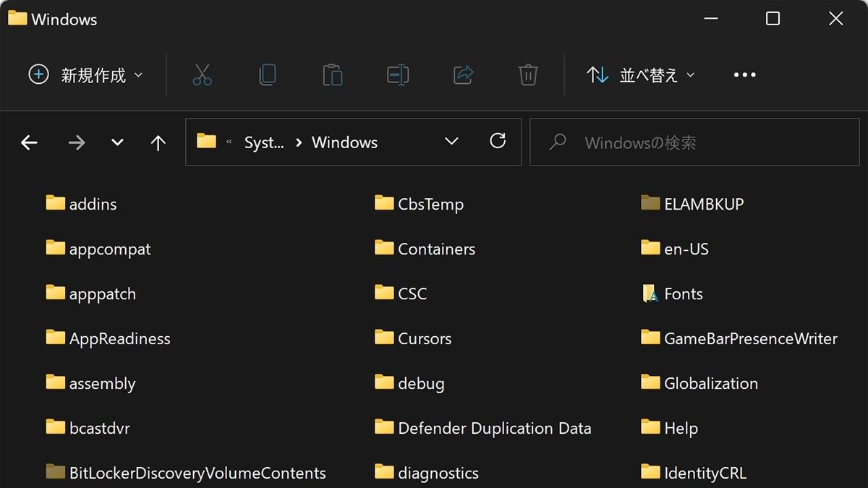
Task: Click the folder icon in address bar
Action: point(207,141)
